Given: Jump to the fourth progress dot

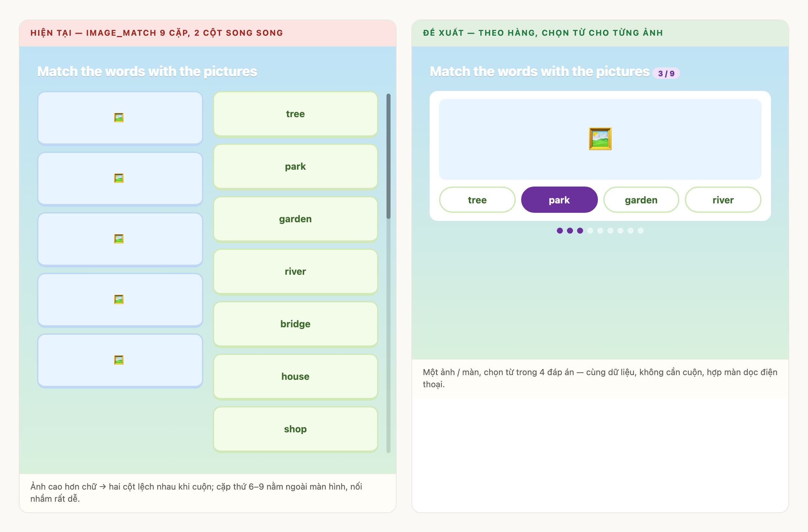Looking at the screenshot, I should click(590, 231).
